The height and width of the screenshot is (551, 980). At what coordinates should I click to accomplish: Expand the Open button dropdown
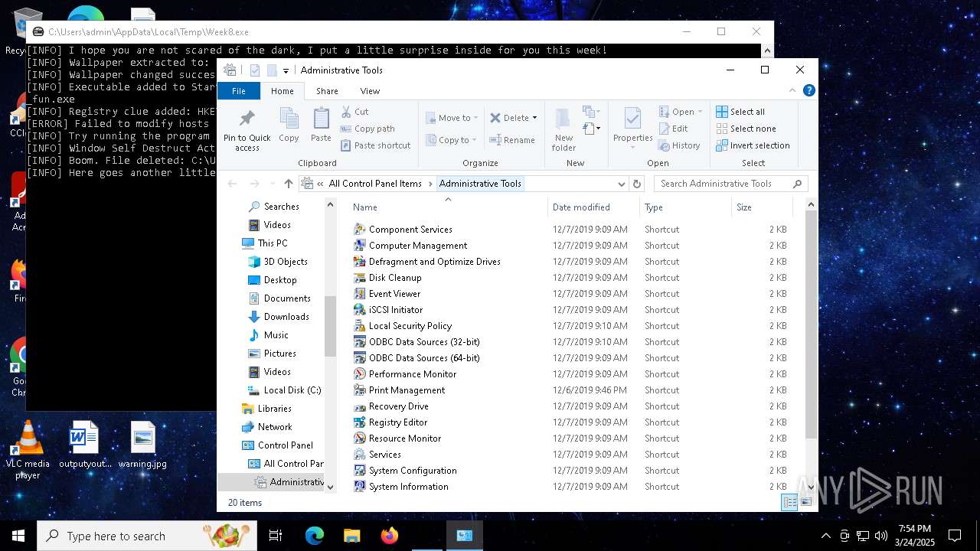tap(700, 112)
